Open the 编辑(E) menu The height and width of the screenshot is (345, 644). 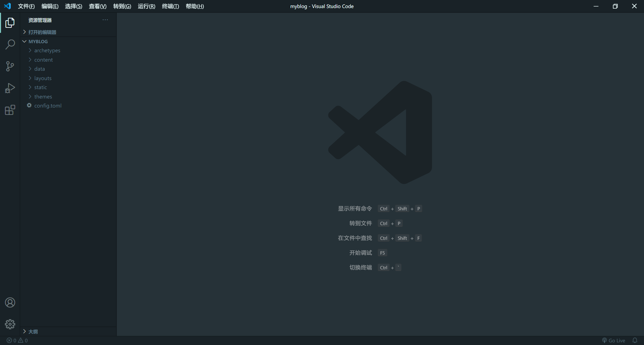(x=50, y=6)
